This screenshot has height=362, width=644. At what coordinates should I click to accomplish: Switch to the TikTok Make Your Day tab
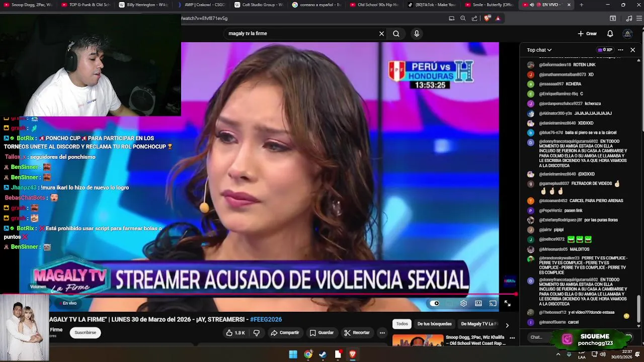click(x=433, y=5)
